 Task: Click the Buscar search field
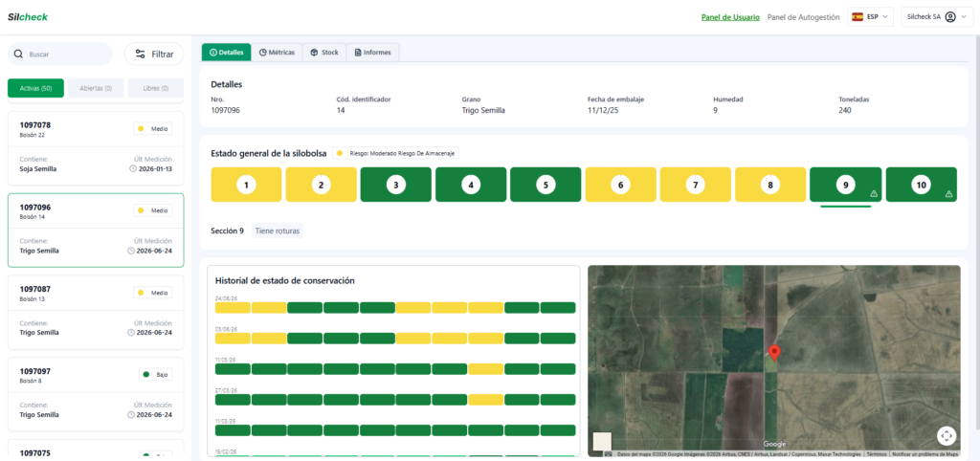click(x=60, y=55)
